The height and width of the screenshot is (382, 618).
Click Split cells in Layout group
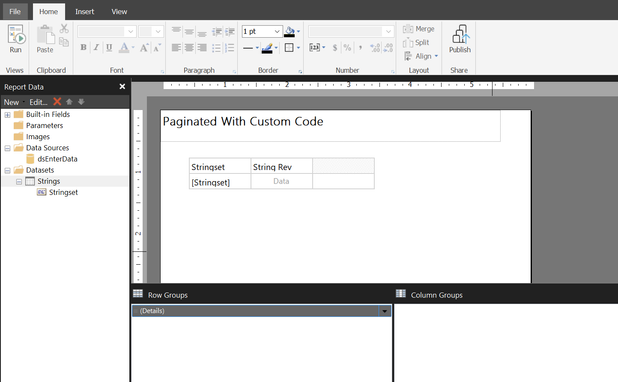pos(416,42)
